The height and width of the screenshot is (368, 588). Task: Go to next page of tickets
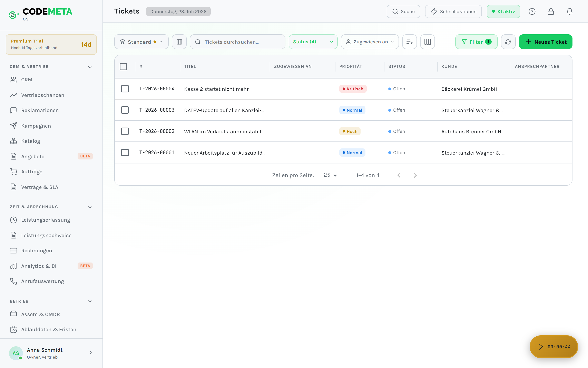415,175
